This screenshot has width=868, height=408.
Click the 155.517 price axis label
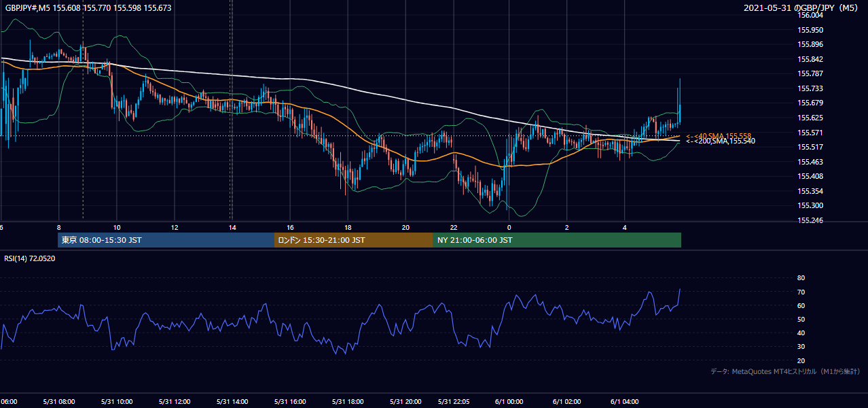click(810, 147)
